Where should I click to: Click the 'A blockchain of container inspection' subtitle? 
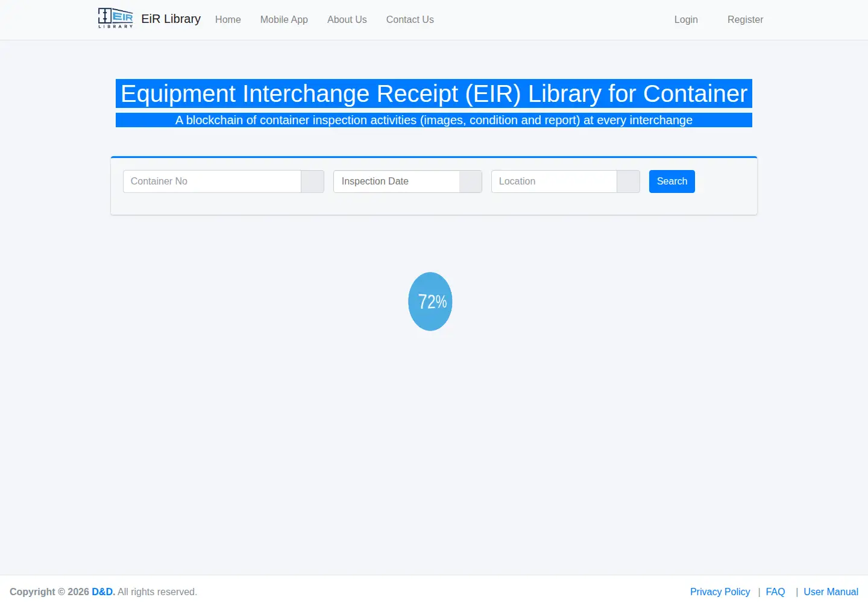434,120
